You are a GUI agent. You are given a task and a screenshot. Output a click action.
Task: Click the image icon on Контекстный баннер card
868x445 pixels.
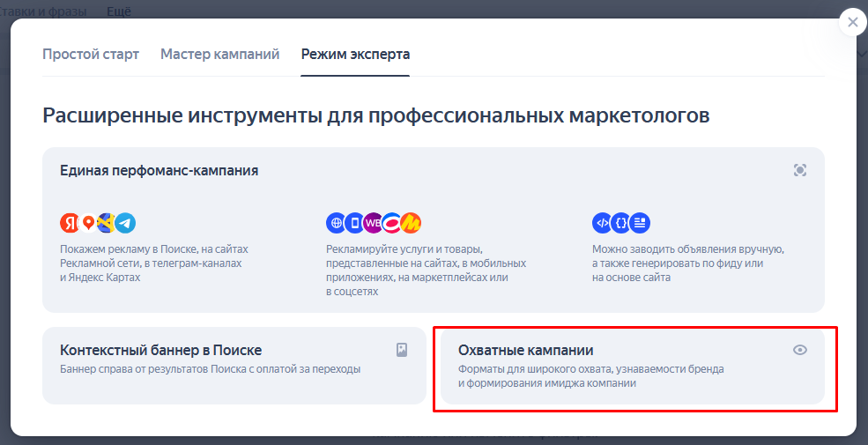pyautogui.click(x=402, y=350)
